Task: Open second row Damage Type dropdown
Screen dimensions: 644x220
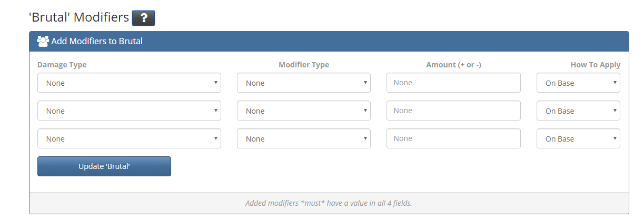Action: (129, 111)
